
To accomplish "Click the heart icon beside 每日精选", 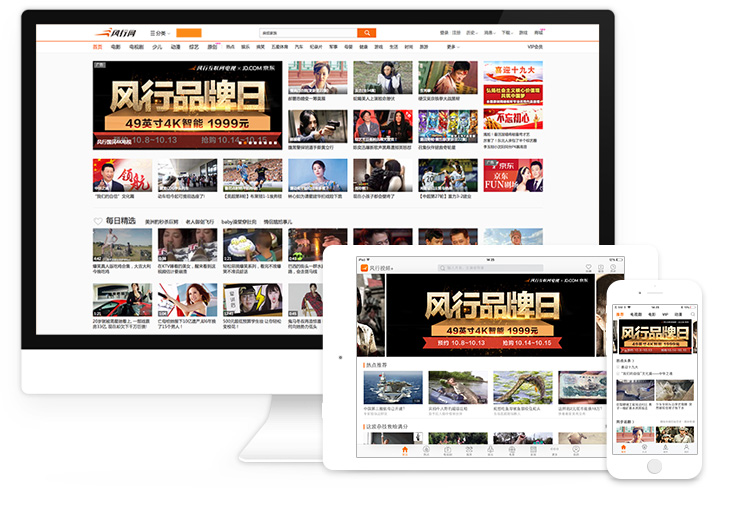I will click(98, 221).
